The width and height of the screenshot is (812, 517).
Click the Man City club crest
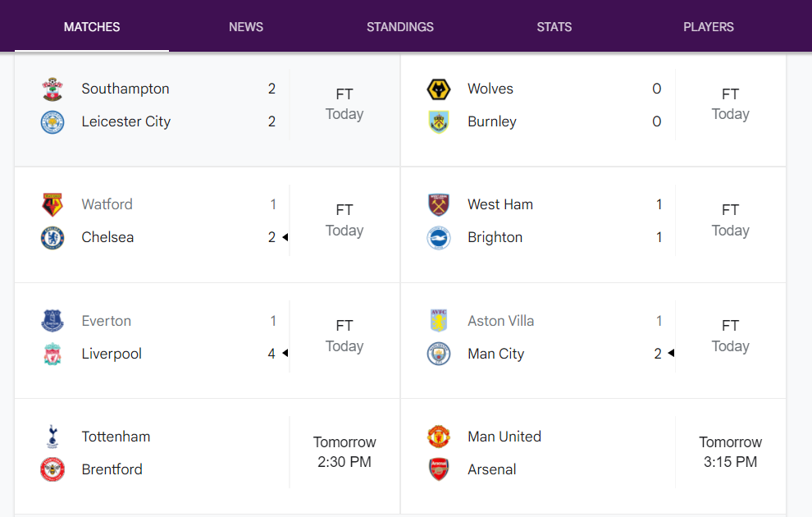(x=439, y=355)
